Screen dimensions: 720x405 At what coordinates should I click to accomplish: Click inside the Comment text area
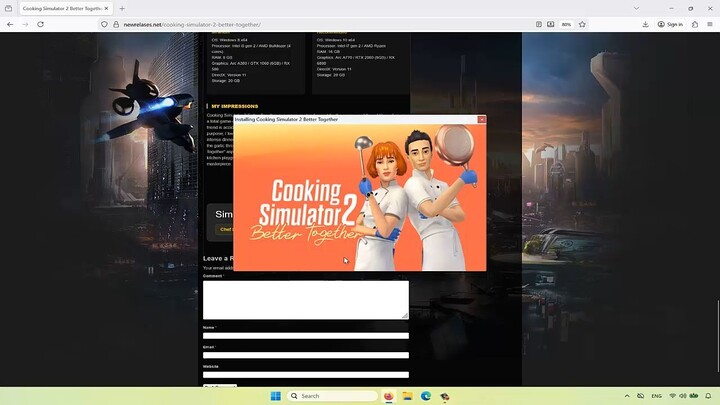(x=306, y=299)
